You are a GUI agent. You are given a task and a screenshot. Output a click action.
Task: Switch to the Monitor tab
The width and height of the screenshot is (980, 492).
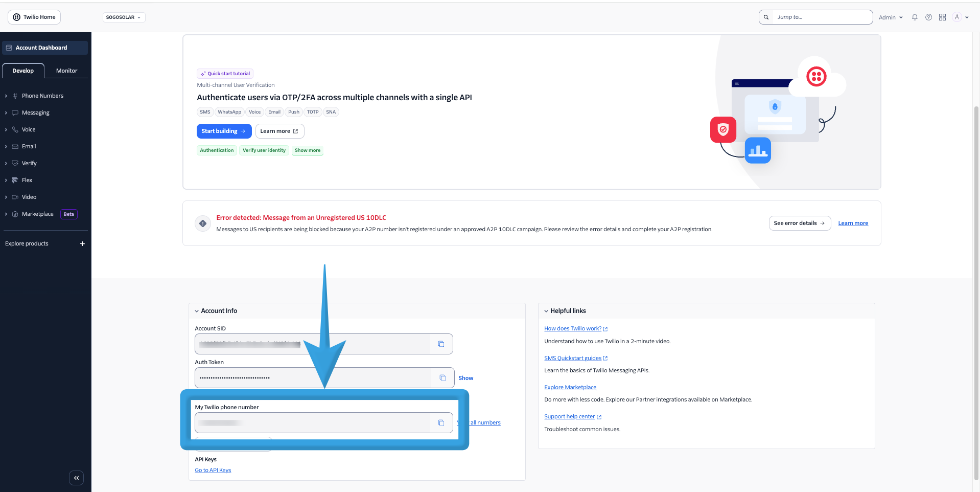point(66,70)
